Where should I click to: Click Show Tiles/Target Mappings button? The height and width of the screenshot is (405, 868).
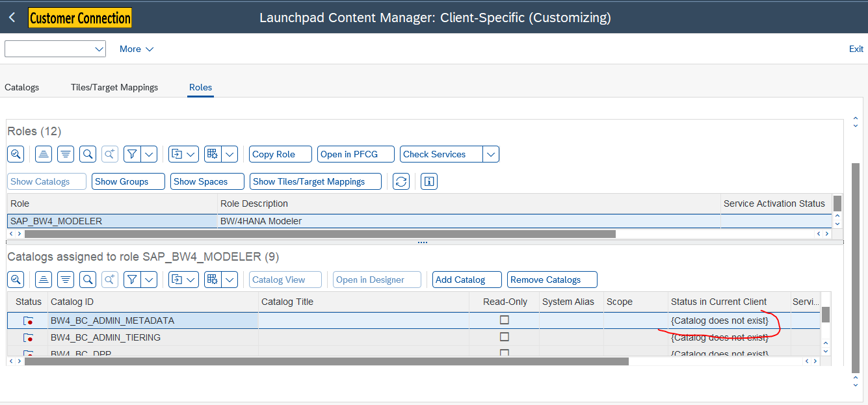[x=315, y=181]
